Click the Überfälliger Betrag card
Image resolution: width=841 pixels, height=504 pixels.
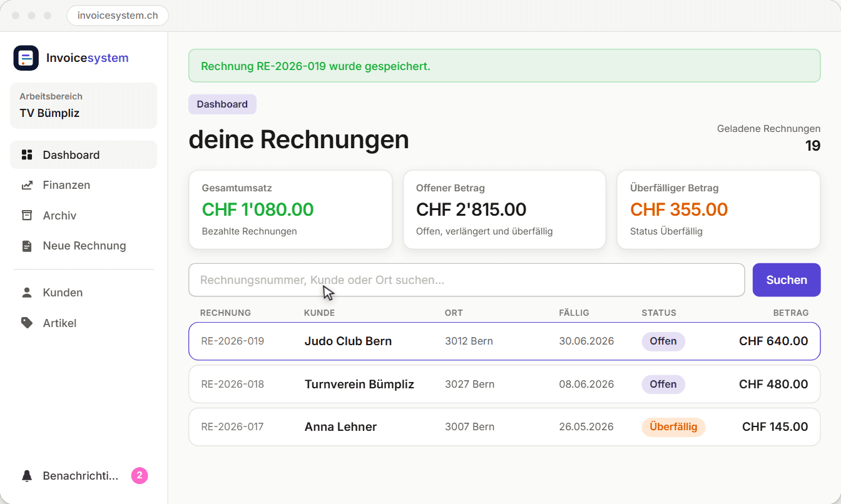718,209
